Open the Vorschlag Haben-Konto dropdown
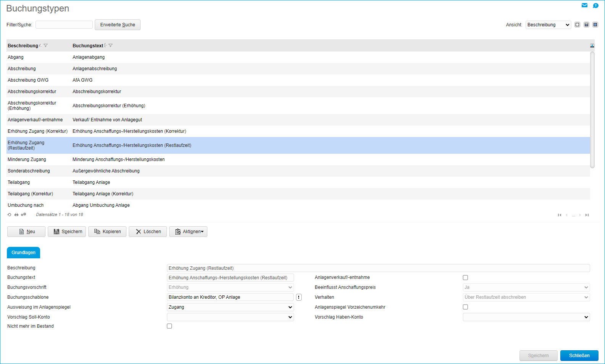 click(526, 317)
